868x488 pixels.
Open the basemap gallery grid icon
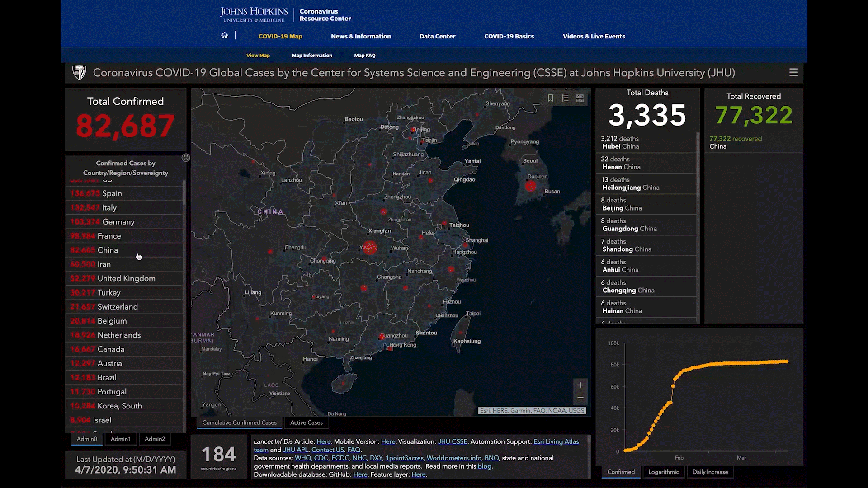pyautogui.click(x=580, y=98)
